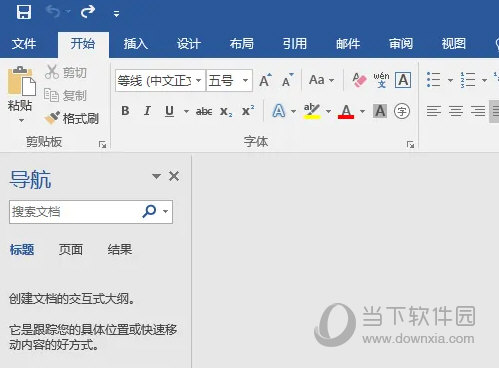The width and height of the screenshot is (499, 368).
Task: Apply bullet list
Action: 433,80
